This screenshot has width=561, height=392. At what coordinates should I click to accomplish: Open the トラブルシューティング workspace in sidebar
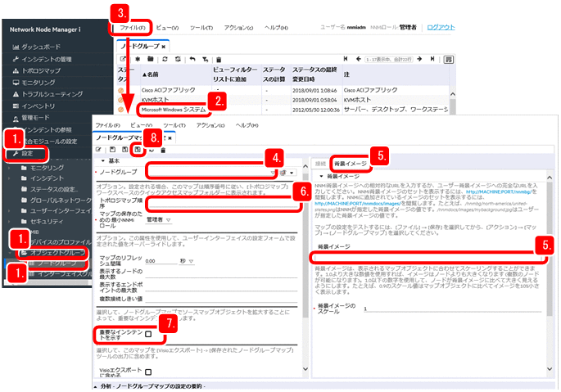click(x=48, y=94)
